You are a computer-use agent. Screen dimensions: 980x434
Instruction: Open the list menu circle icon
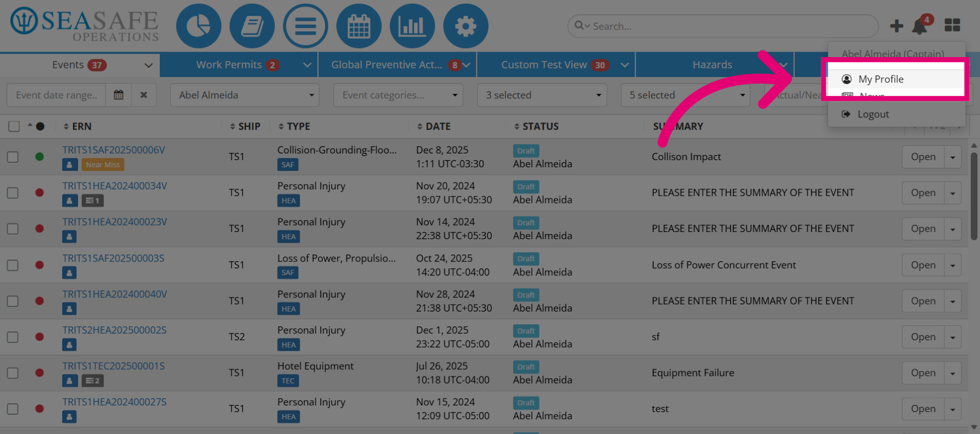(x=305, y=26)
